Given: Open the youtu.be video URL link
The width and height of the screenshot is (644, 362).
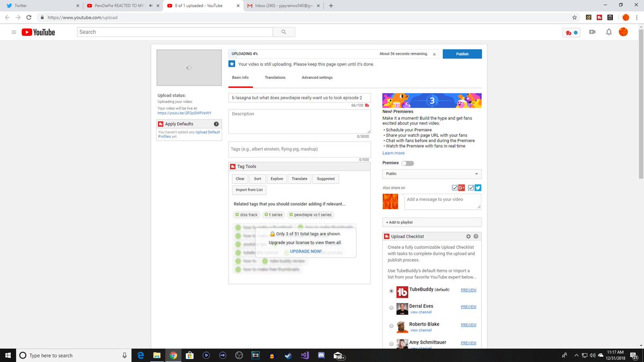Looking at the screenshot, I should pos(185,113).
